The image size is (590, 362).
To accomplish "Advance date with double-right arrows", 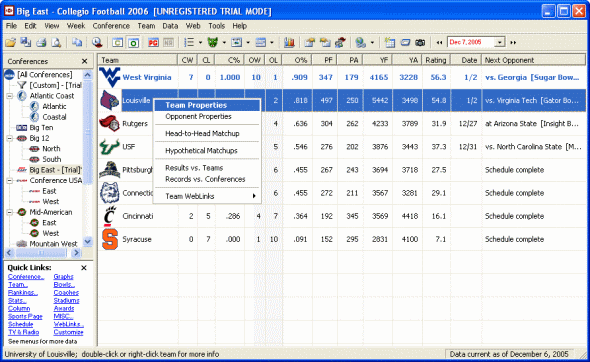I will click(513, 43).
